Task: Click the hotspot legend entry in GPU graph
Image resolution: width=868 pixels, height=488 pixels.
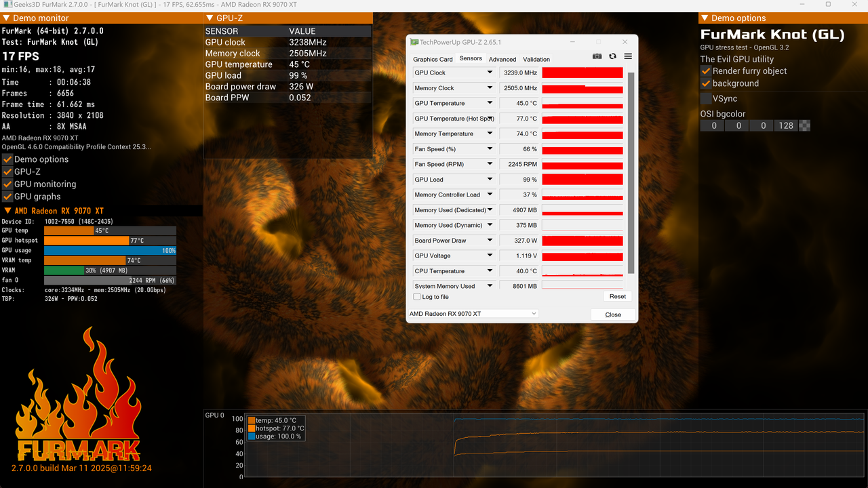Action: (276, 428)
